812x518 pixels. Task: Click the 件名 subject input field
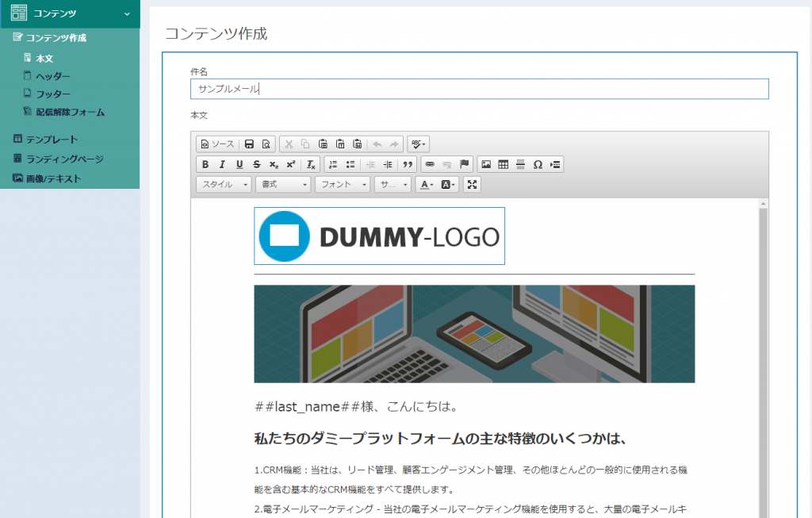[480, 89]
